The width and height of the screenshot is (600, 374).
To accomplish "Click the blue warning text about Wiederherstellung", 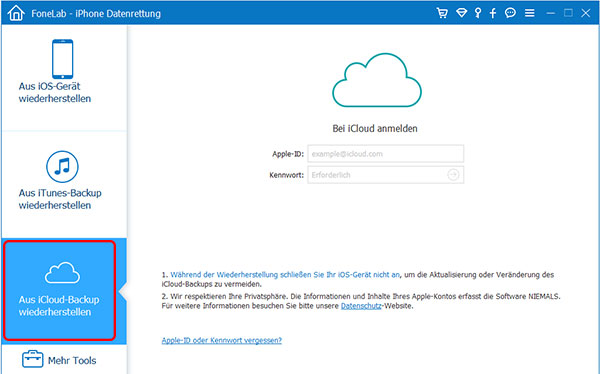I will coord(285,274).
